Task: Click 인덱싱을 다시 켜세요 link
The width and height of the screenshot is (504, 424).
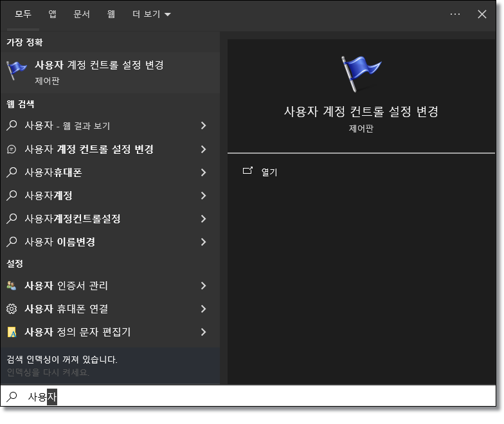Action: click(x=48, y=373)
